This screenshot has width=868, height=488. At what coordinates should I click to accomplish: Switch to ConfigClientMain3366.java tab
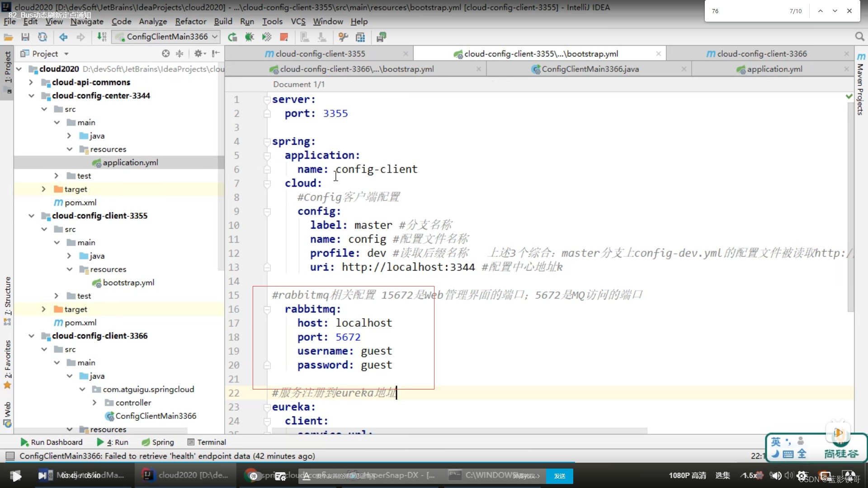[590, 69]
